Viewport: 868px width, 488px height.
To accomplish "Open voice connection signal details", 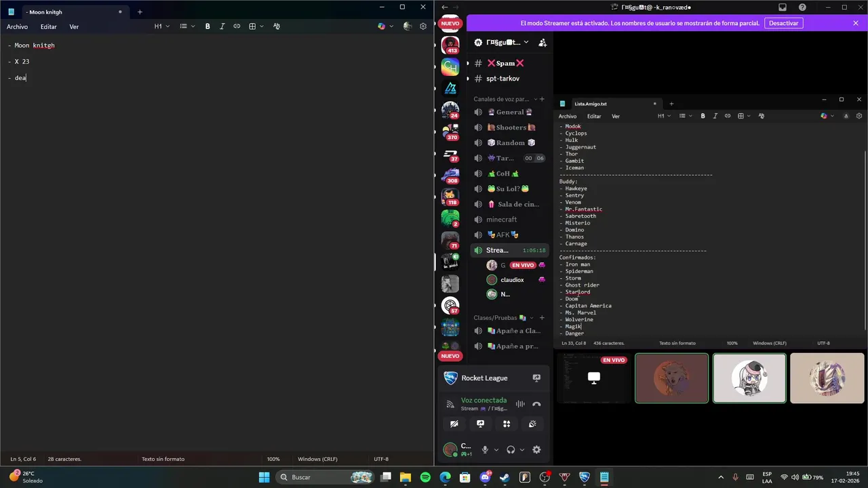I will click(450, 405).
